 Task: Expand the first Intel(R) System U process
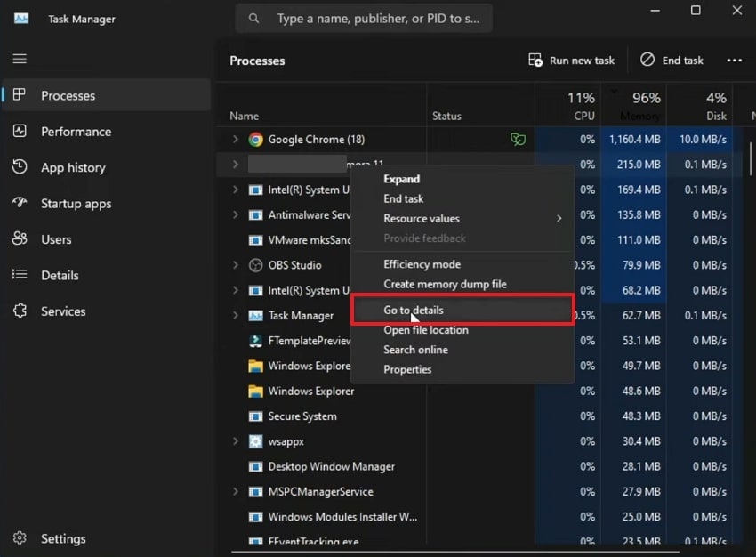pyautogui.click(x=236, y=190)
